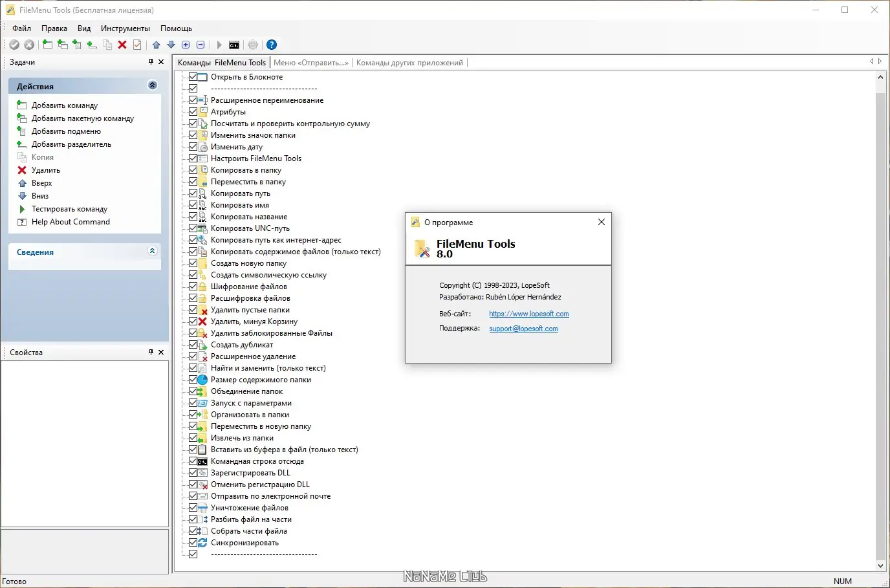Toggle the «Извлечь из папки» checkbox
The height and width of the screenshot is (588, 890).
click(193, 438)
